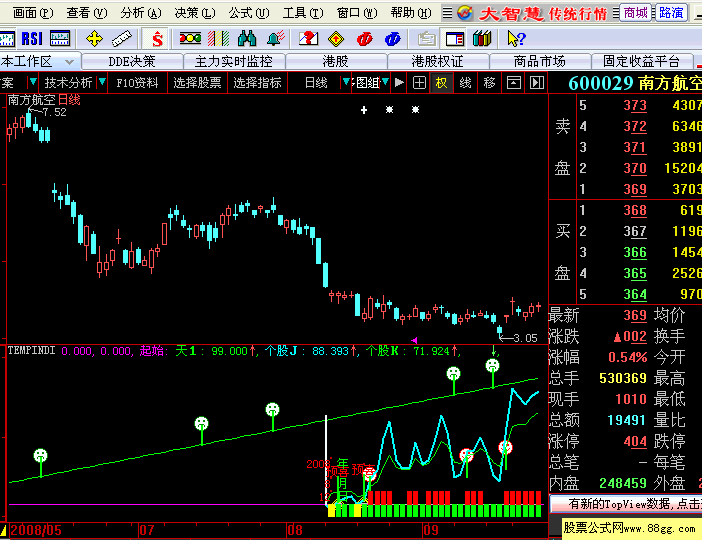Switch to the 港股权证 tab
702x540 pixels.
(437, 61)
